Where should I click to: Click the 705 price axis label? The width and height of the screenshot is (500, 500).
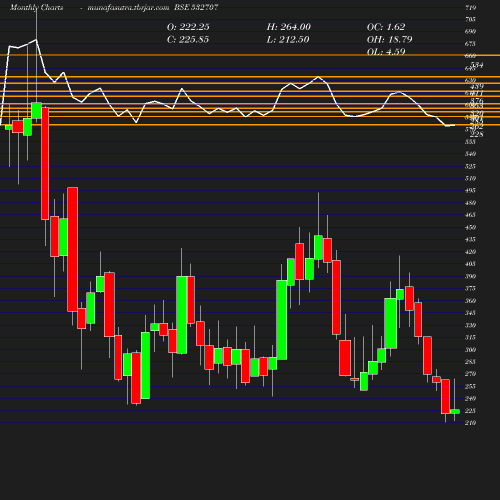[x=470, y=19]
